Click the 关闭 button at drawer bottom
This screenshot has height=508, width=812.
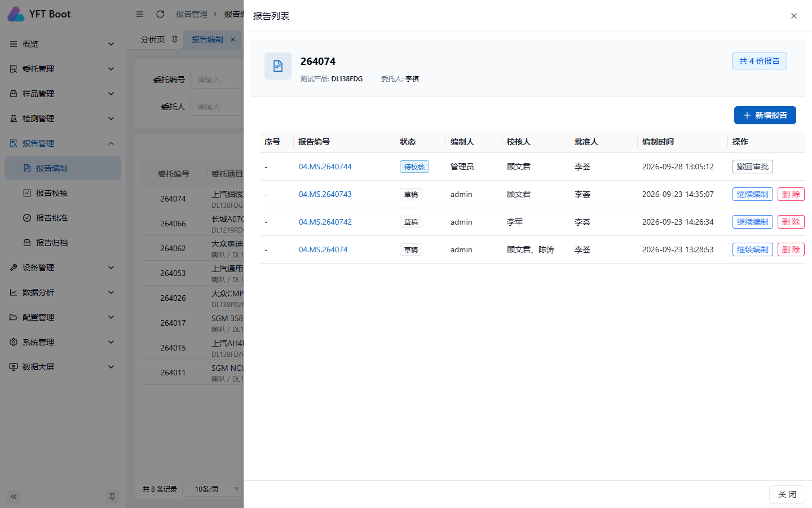coord(787,494)
